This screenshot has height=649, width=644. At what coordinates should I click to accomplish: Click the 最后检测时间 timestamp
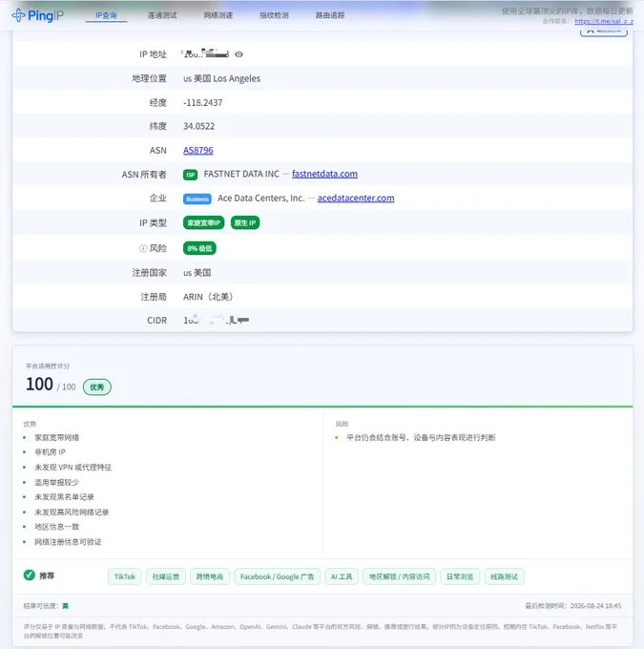coord(573,606)
